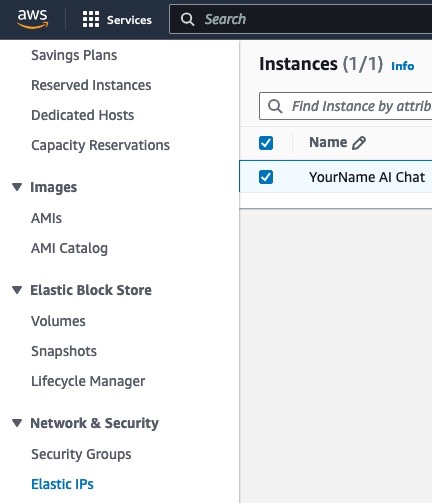Click the Elastic Block Store heading
The height and width of the screenshot is (503, 432).
point(91,290)
